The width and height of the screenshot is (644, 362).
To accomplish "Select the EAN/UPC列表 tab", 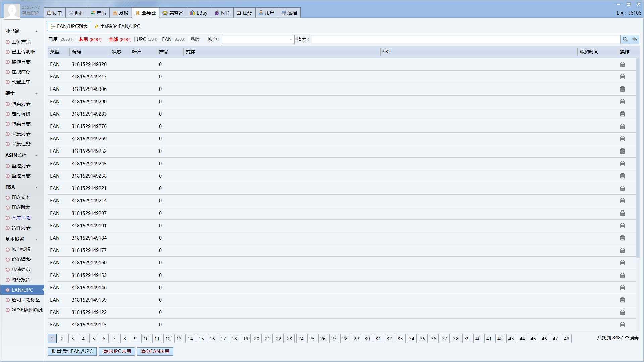I will click(69, 26).
